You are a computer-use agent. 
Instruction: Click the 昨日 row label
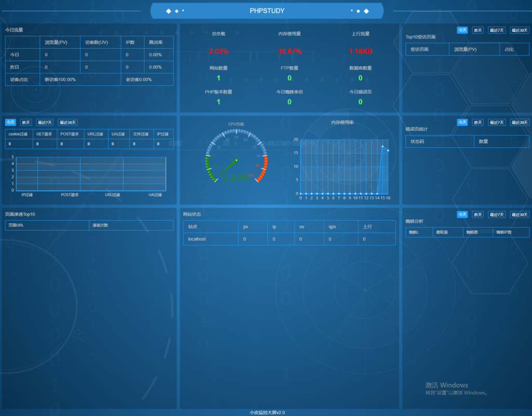click(x=15, y=67)
